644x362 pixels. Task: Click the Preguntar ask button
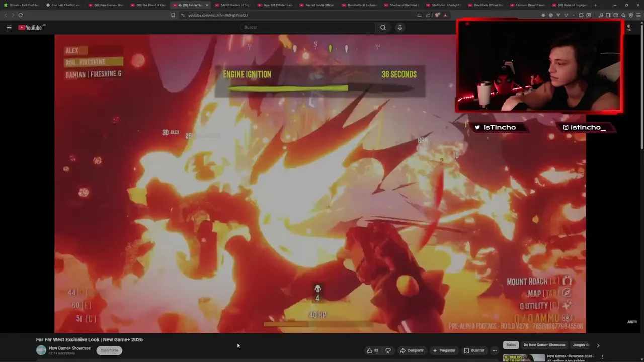coord(444,350)
